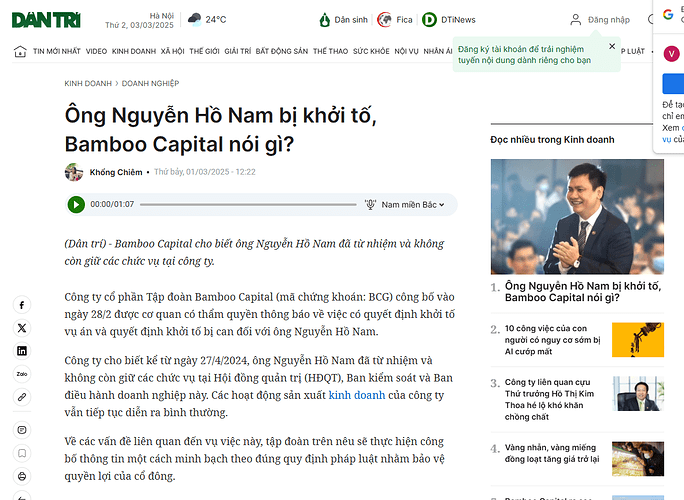Open the Nam miền Bắc voice dropdown

point(413,205)
